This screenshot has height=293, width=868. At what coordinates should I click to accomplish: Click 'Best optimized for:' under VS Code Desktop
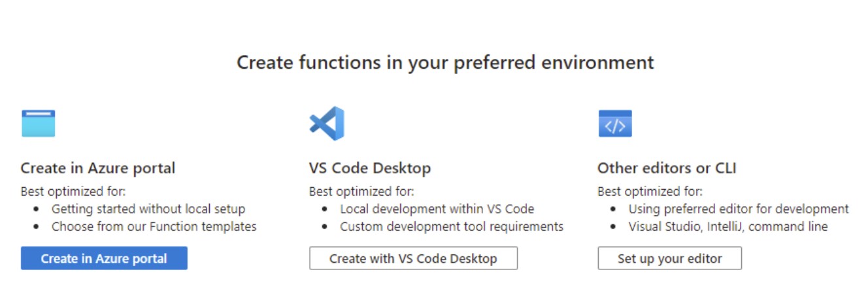(361, 192)
